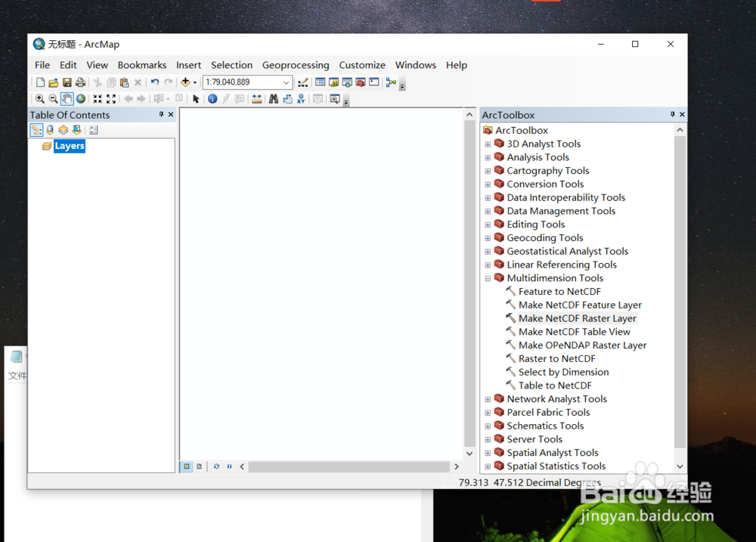Open the Customize menu
The width and height of the screenshot is (756, 542).
(x=362, y=65)
